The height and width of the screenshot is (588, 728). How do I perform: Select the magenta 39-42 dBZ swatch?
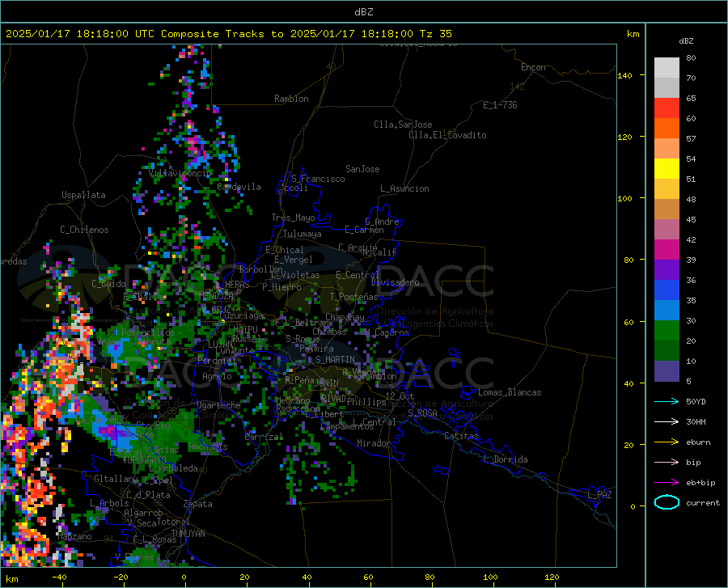click(x=667, y=250)
